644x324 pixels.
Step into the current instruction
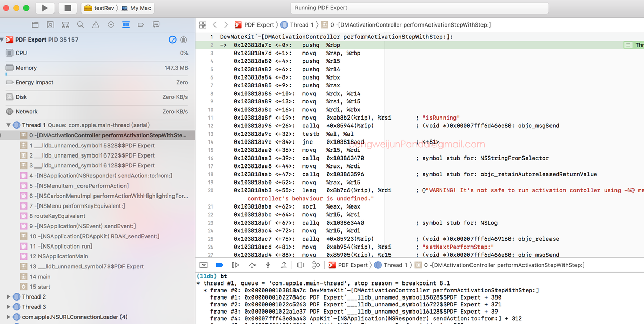coord(268,265)
